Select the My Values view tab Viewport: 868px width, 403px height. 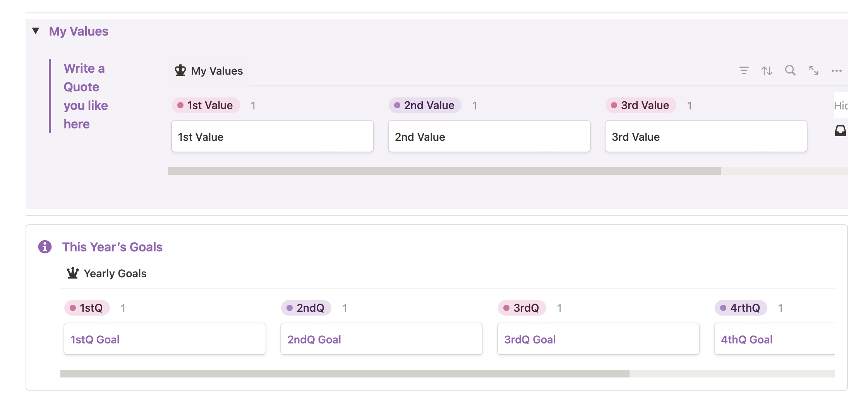click(209, 71)
